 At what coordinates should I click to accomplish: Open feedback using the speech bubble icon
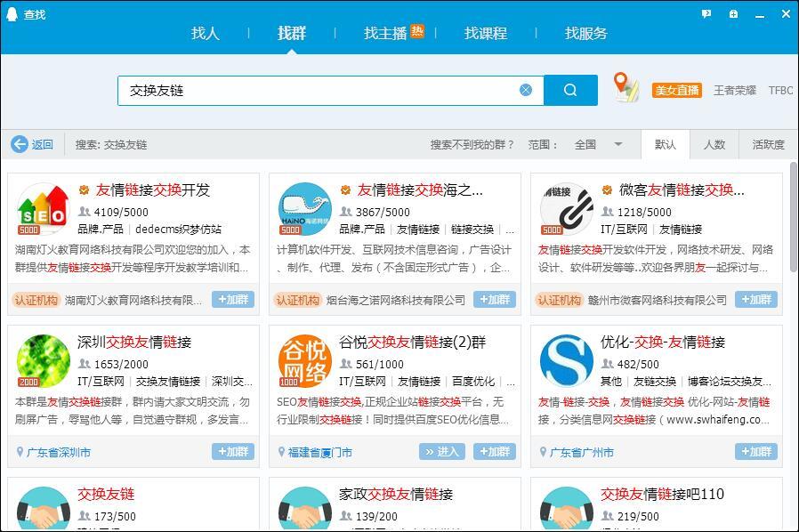point(706,12)
